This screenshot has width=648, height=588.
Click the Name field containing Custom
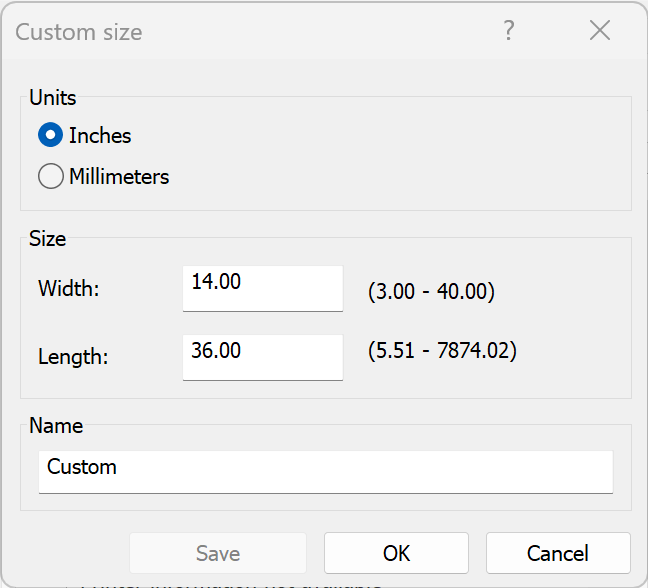325,471
